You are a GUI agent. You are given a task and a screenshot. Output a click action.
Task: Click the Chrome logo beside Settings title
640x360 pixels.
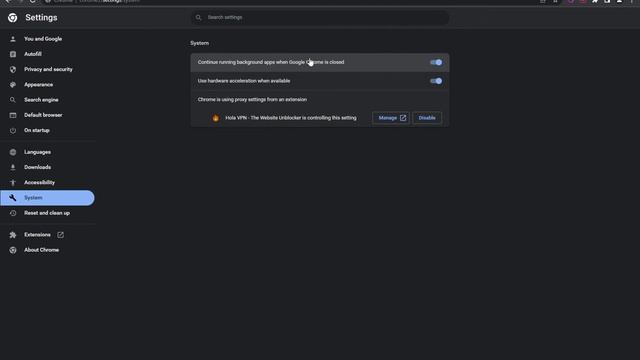[x=13, y=18]
